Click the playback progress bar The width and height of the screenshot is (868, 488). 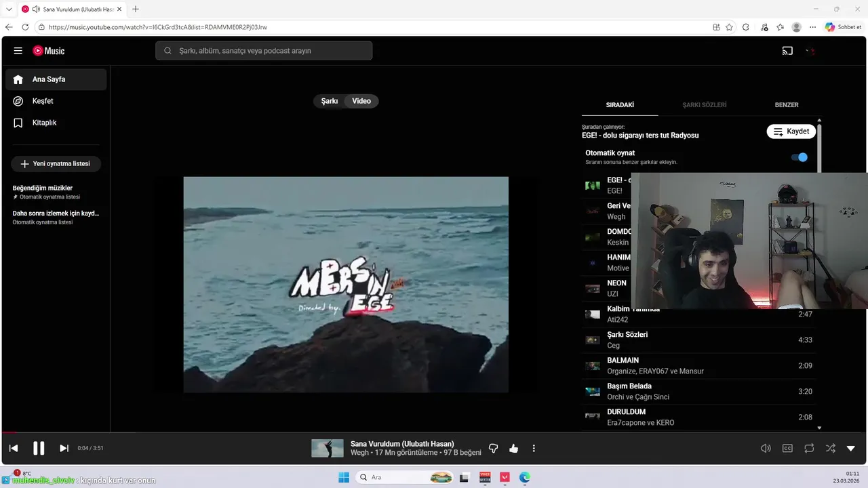(x=434, y=432)
